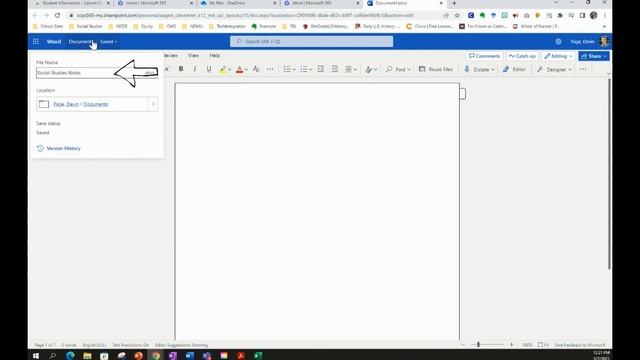The image size is (640, 360).
Task: Open the font color dropdown arrow
Action: click(246, 70)
